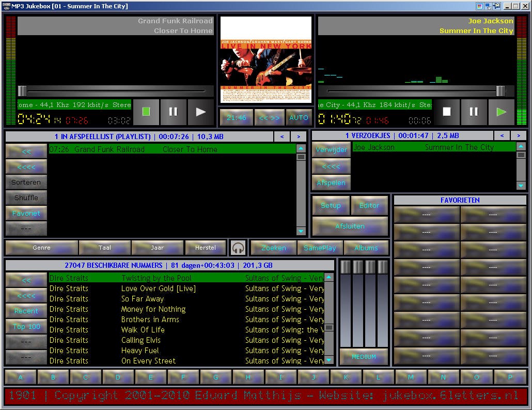Jump to letter K artists
The height and width of the screenshot is (410, 532).
(x=346, y=377)
